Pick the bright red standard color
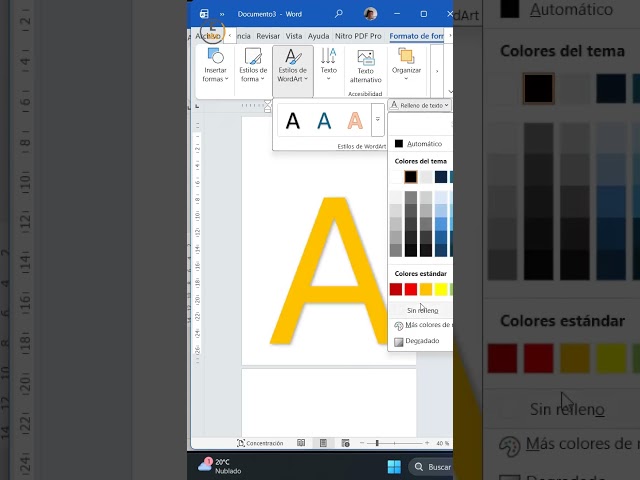The width and height of the screenshot is (640, 480). [x=411, y=289]
